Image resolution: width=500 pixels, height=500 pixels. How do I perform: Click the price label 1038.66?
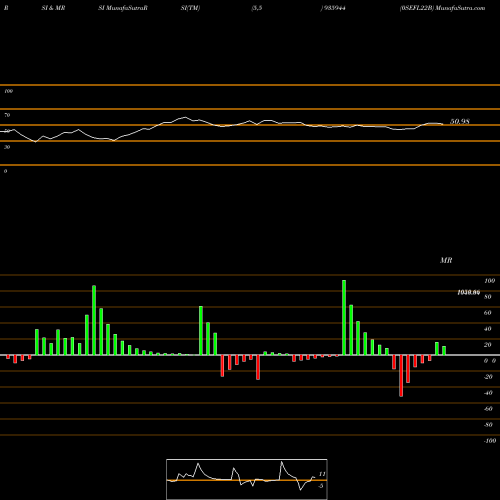[469, 292]
